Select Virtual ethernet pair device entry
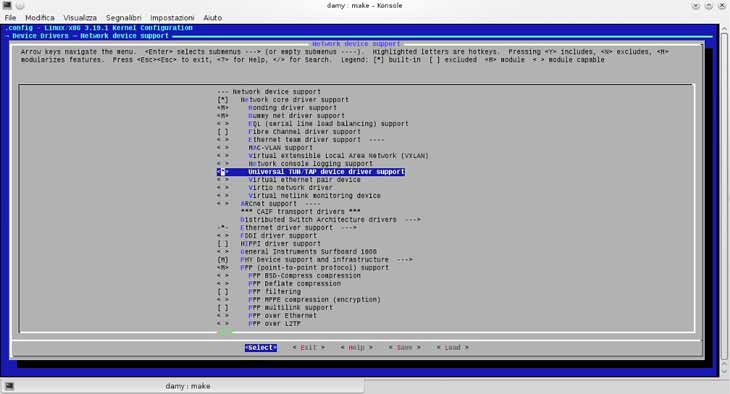The height and width of the screenshot is (394, 730). coord(304,180)
